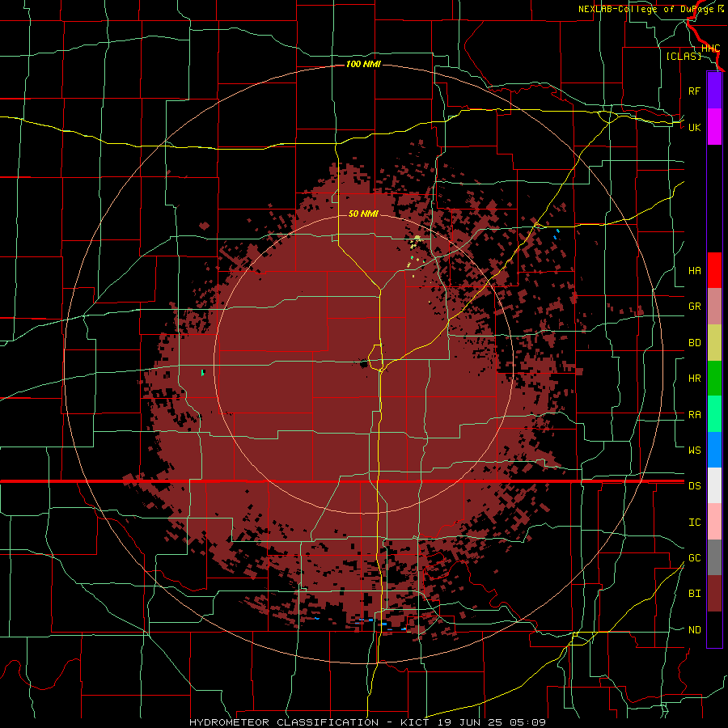
Task: Click the IC light pink legend block
Action: (714, 522)
